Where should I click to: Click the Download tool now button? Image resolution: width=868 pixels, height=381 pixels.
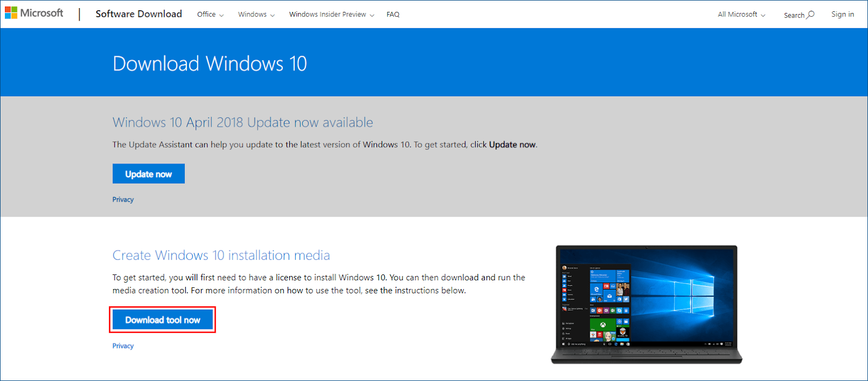click(x=163, y=320)
